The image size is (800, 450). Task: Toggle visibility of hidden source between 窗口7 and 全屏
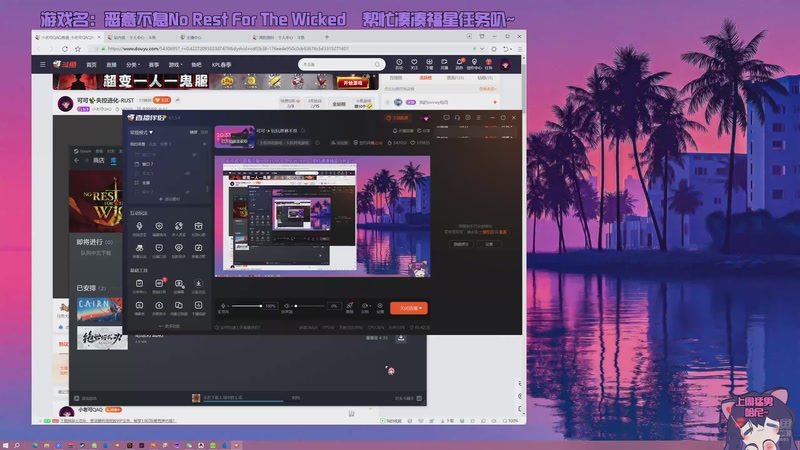(x=188, y=173)
